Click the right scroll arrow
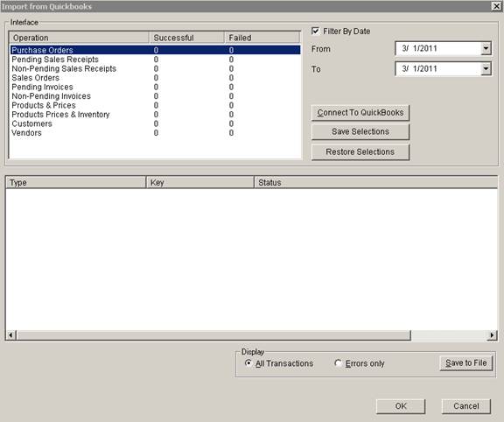Screen dimensions: 504x422 [492, 335]
